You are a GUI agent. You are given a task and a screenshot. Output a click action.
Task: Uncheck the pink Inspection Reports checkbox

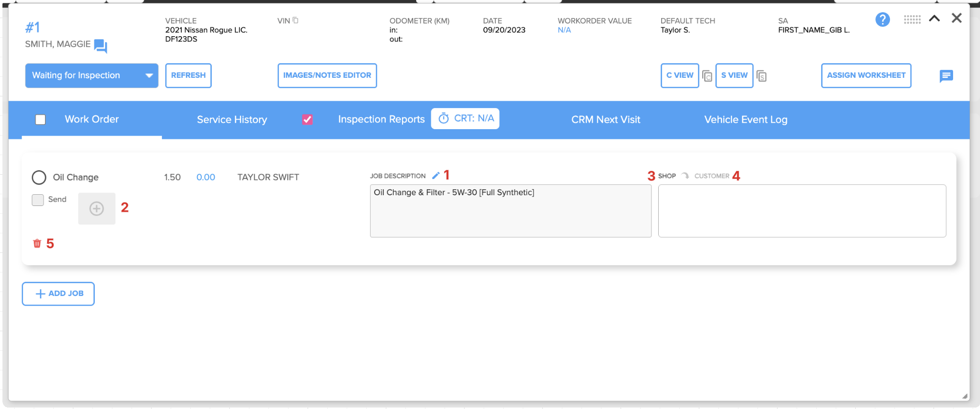tap(307, 119)
